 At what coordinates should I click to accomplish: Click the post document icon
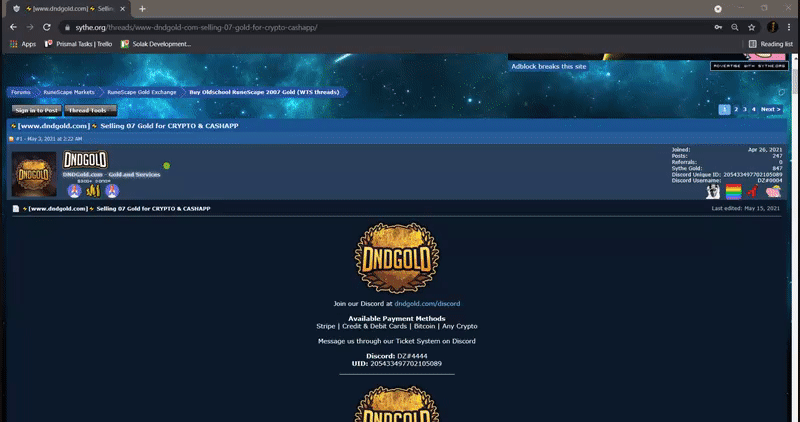[x=16, y=209]
